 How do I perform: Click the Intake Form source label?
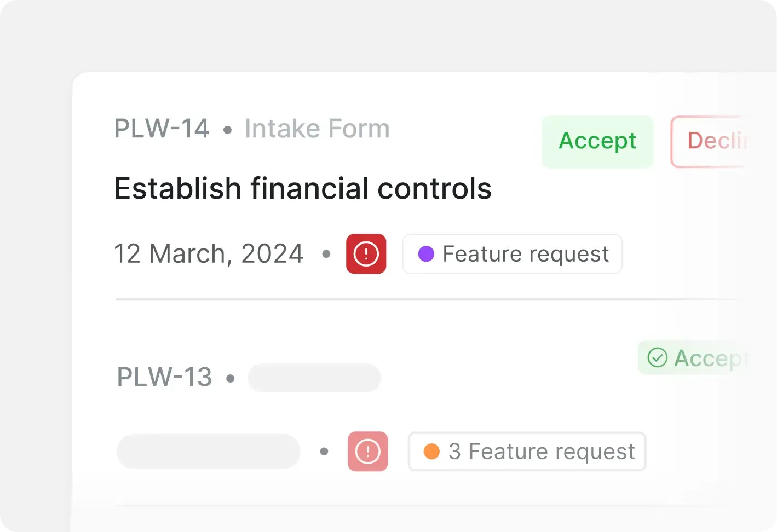coord(317,129)
